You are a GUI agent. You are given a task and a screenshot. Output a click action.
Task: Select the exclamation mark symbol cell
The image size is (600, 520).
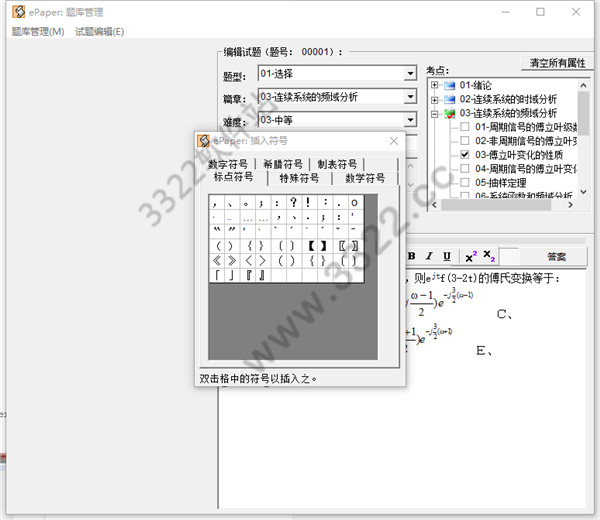click(308, 202)
